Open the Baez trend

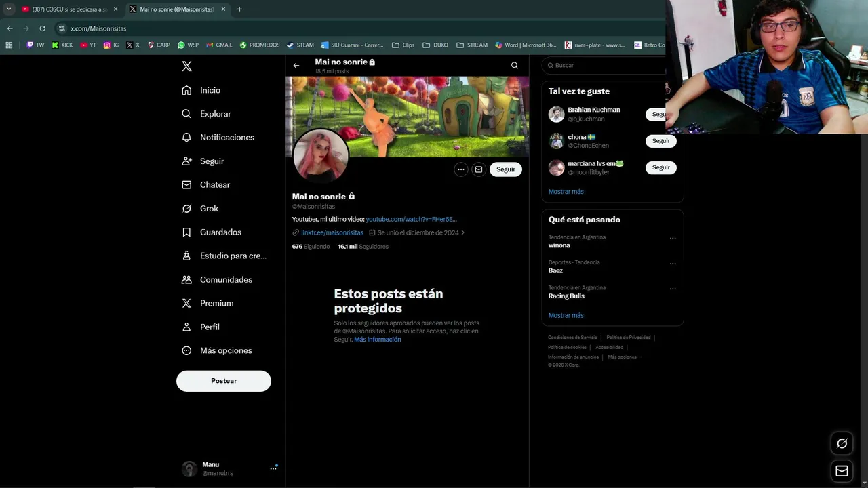click(555, 270)
